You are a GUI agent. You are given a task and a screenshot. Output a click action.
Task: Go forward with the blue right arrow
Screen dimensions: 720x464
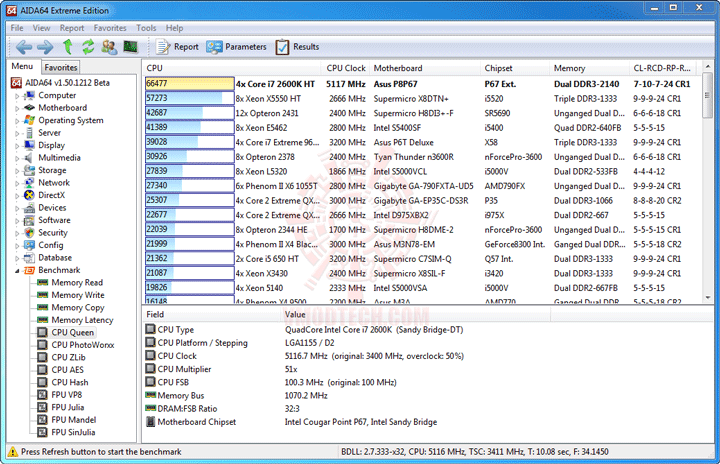point(45,47)
